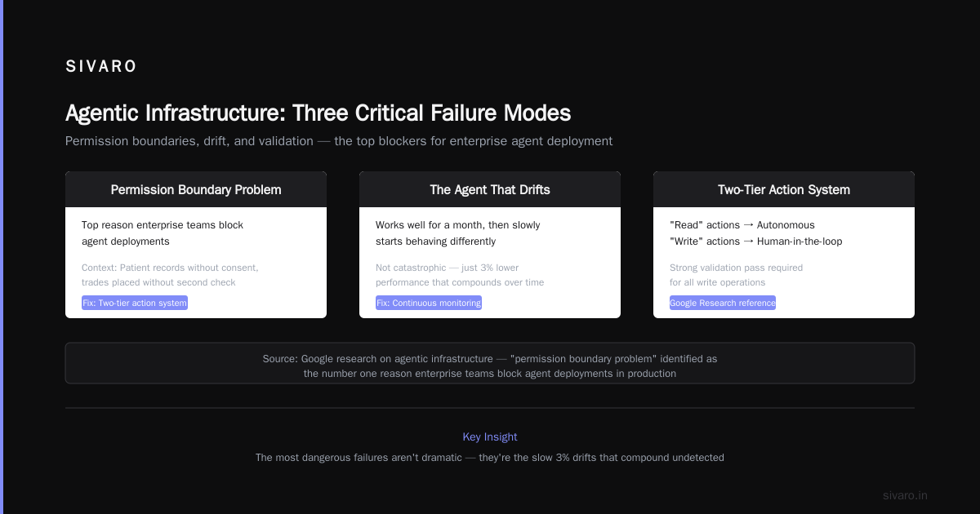Image resolution: width=980 pixels, height=514 pixels.
Task: Open the sivaro.in link in the corner
Action: [905, 495]
